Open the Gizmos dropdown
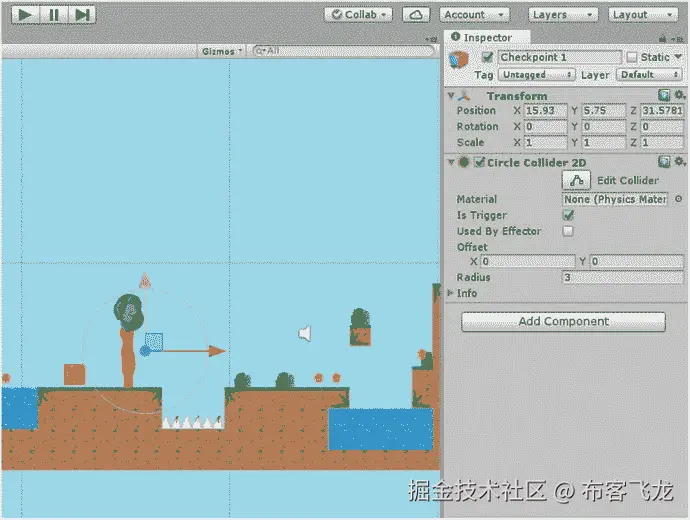This screenshot has height=520, width=690. [222, 51]
